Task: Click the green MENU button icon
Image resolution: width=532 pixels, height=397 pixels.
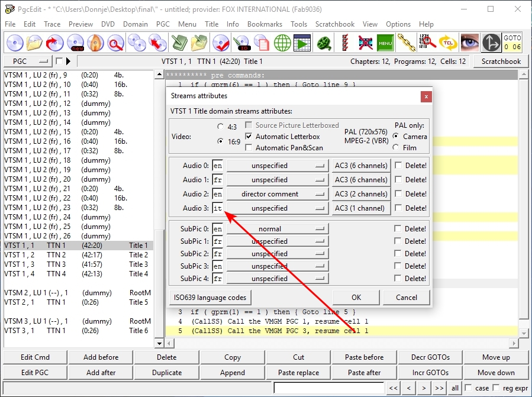Action: pos(385,43)
